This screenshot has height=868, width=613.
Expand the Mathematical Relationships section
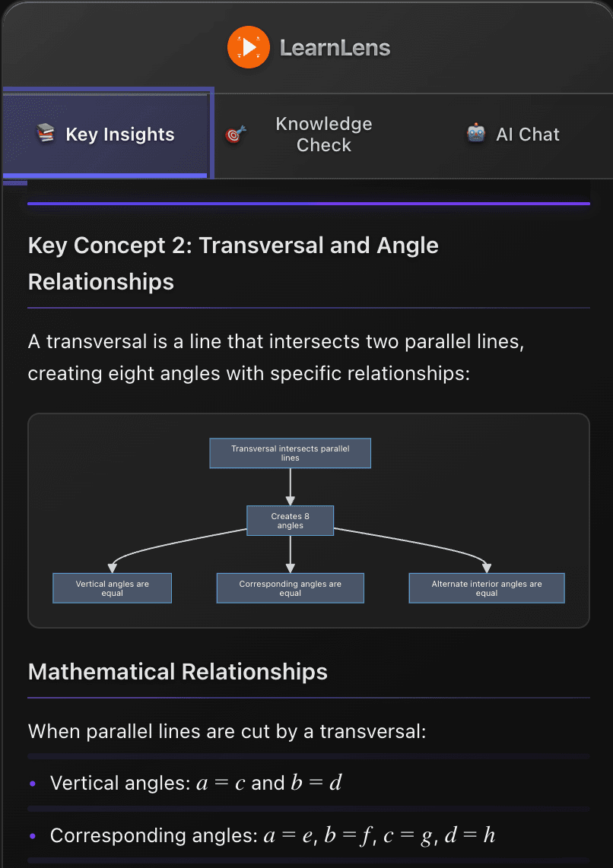(x=177, y=672)
